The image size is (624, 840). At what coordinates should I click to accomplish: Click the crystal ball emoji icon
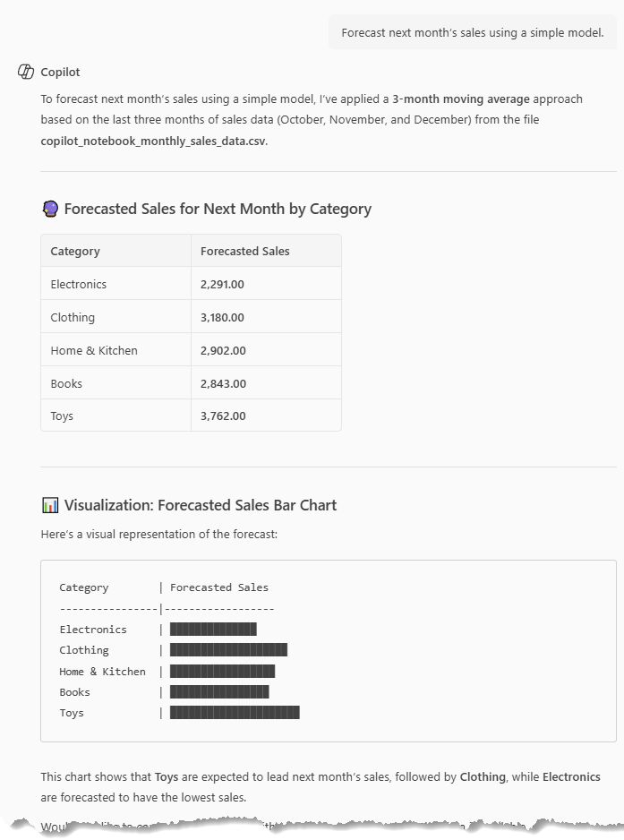coord(50,209)
